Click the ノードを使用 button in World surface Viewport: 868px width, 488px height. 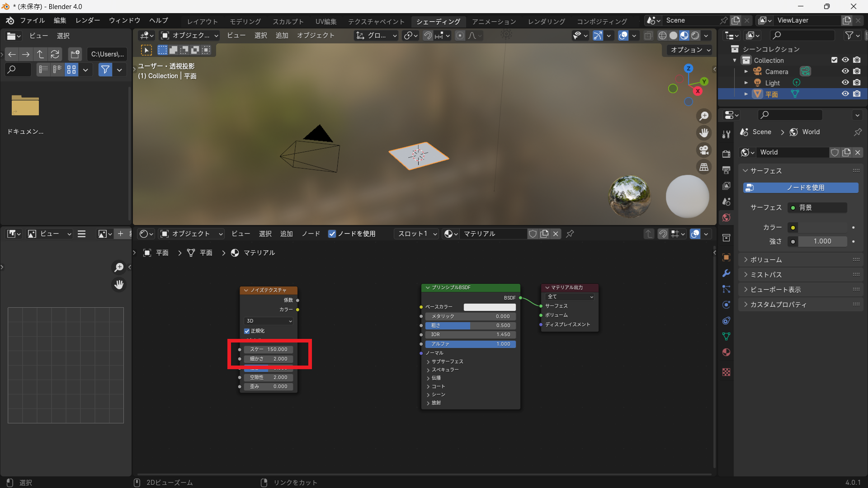coord(801,188)
